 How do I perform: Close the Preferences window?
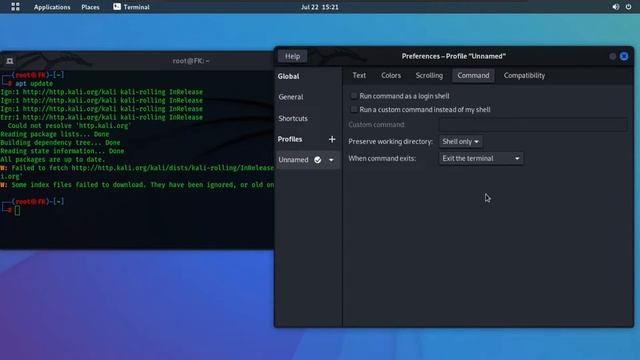624,56
